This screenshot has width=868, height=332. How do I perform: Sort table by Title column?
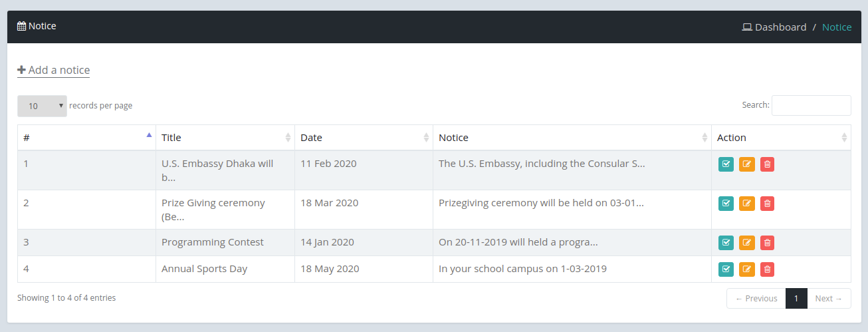(225, 138)
